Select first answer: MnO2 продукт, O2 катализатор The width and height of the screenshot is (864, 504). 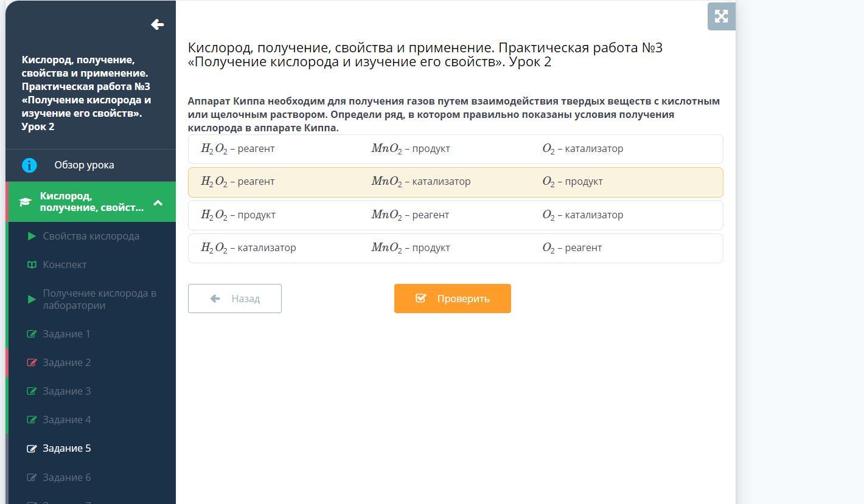point(455,149)
